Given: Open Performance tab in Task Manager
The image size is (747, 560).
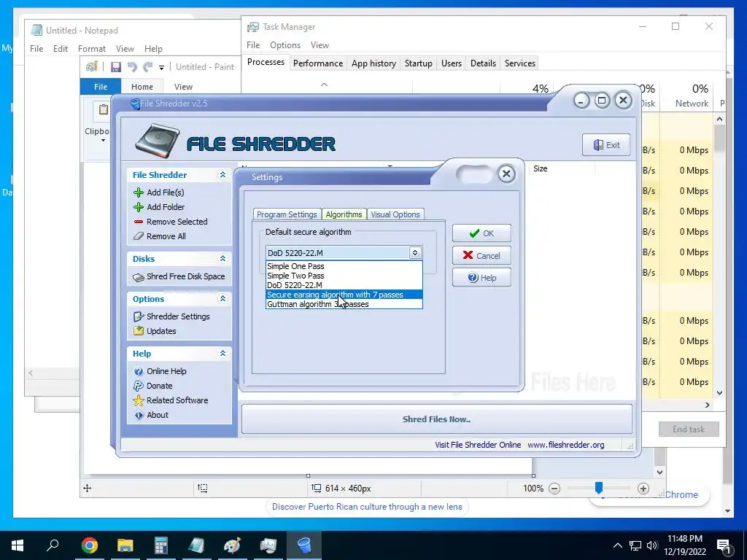Looking at the screenshot, I should pos(318,63).
